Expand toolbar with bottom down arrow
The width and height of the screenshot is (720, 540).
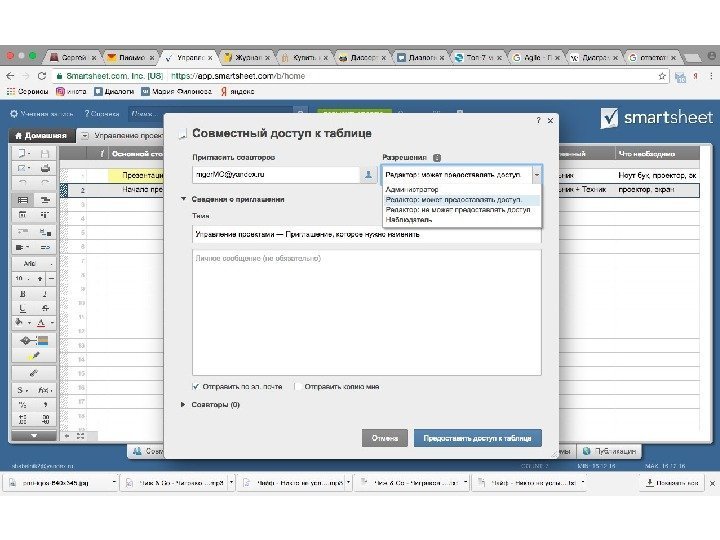coord(34,435)
